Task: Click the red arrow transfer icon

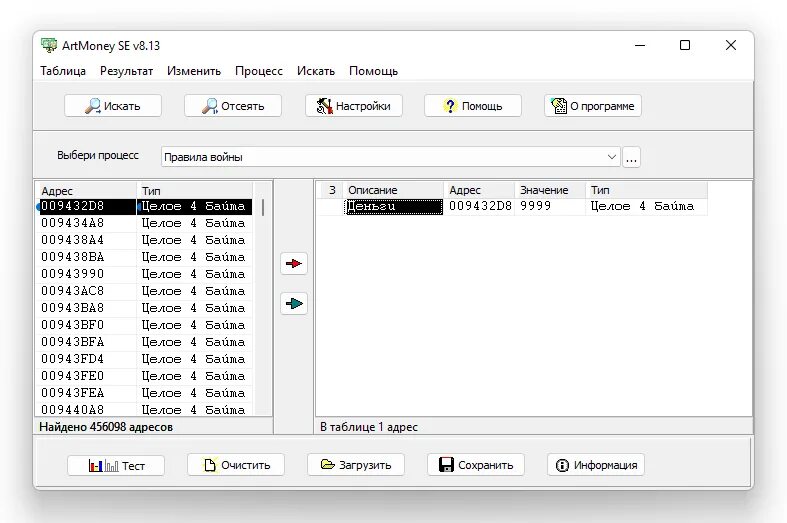Action: pyautogui.click(x=294, y=264)
